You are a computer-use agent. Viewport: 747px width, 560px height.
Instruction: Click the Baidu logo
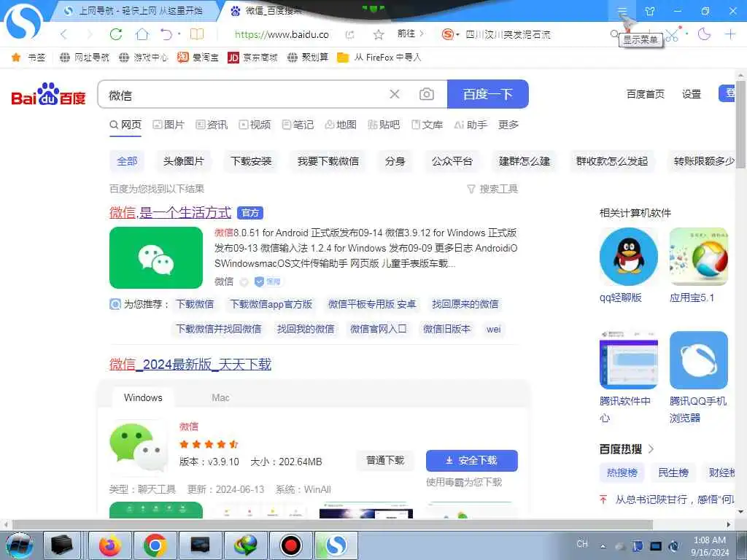48,94
